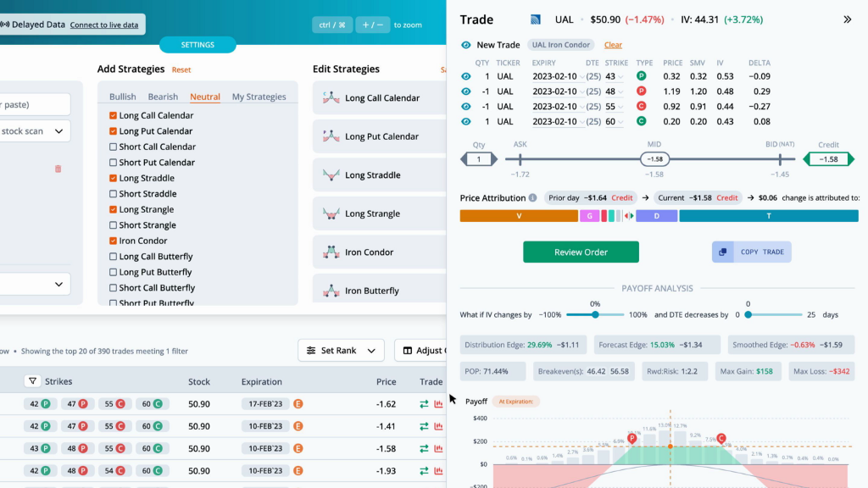Viewport: 868px width, 488px height.
Task: Click the green Review Order button
Action: coord(581,252)
